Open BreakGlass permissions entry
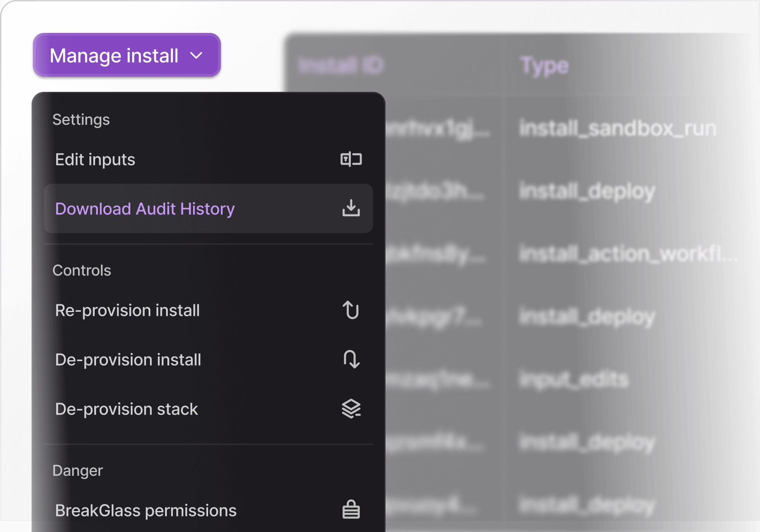The image size is (760, 532). coord(145,511)
